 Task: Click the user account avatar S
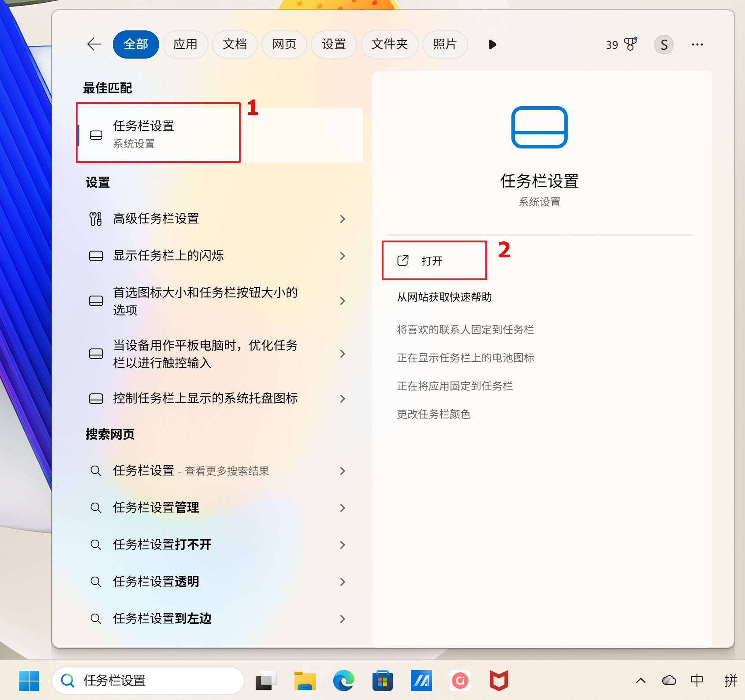(x=663, y=44)
